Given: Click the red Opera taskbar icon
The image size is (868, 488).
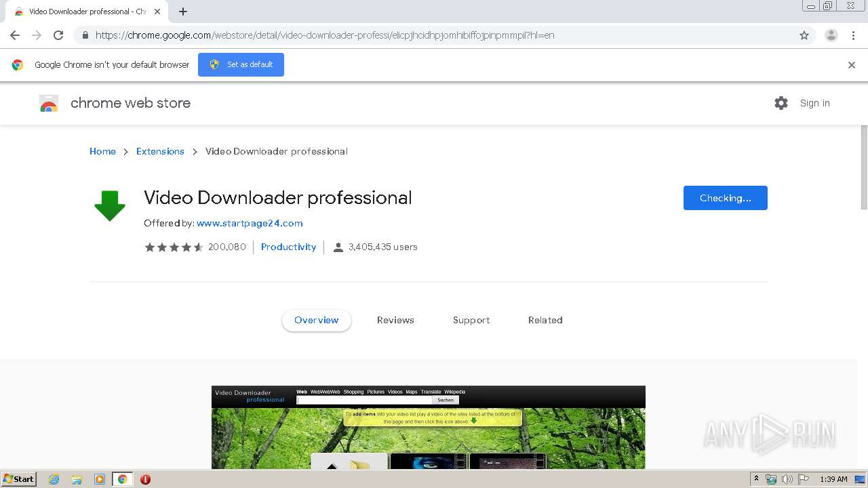Looking at the screenshot, I should pos(145,479).
